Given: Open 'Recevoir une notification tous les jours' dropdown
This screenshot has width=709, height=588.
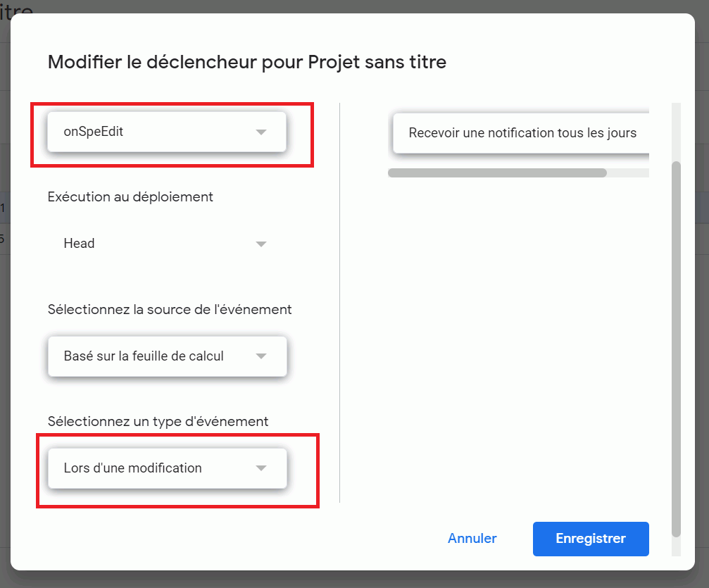Looking at the screenshot, I should point(521,133).
